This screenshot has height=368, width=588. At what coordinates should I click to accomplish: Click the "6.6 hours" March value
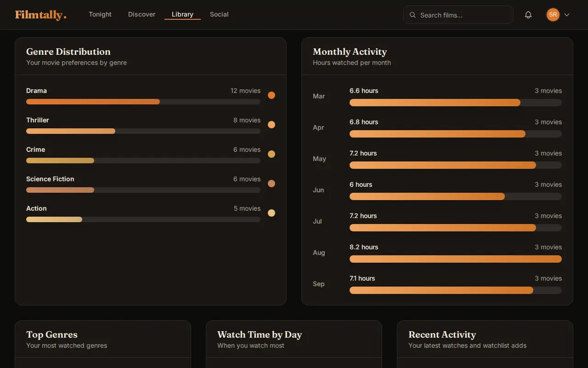pos(364,91)
